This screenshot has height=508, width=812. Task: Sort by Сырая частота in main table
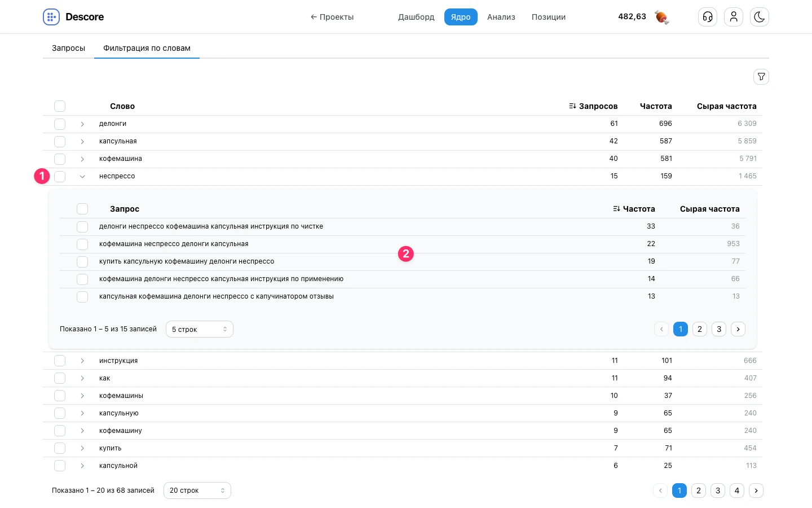727,106
